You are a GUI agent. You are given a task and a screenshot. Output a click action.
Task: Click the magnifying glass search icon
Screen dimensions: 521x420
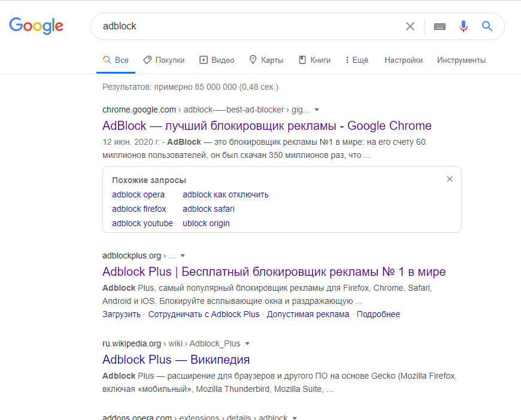(486, 26)
